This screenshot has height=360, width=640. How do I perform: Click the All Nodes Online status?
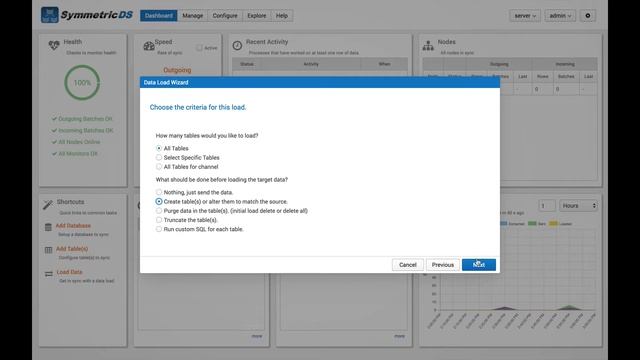point(76,142)
